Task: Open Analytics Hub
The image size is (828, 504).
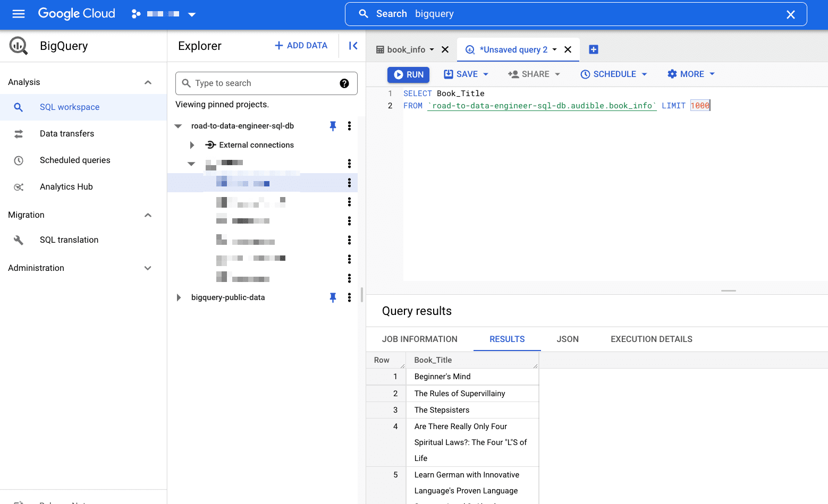Action: 66,186
